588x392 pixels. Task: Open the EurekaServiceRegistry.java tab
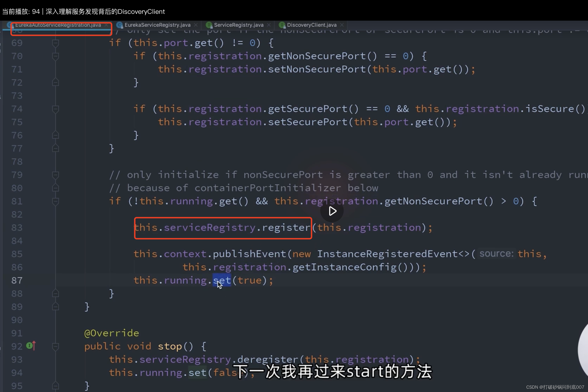tap(157, 25)
